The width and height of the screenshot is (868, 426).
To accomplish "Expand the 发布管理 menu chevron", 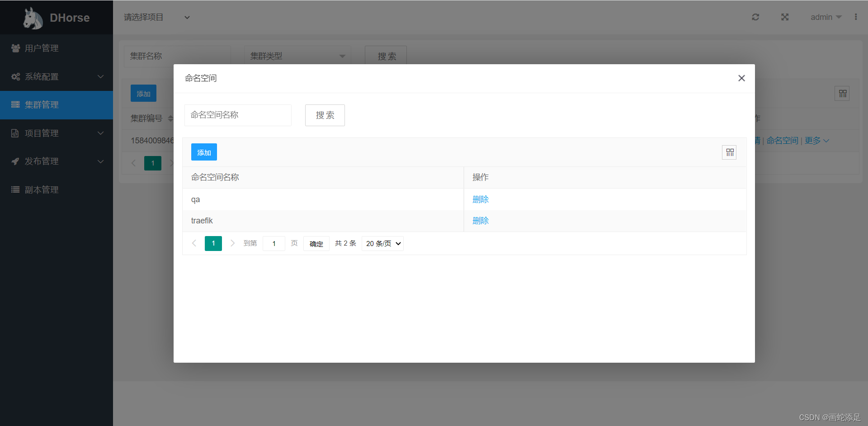I will point(100,161).
